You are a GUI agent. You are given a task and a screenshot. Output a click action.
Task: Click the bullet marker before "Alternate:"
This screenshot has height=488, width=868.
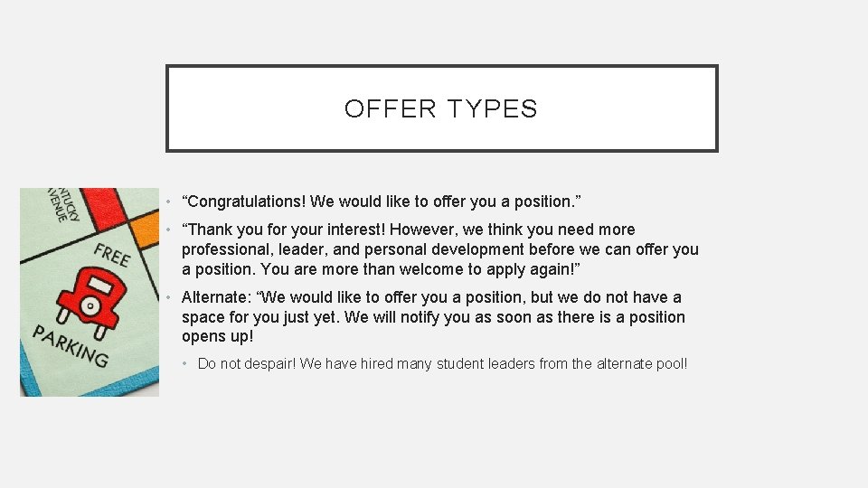coord(168,297)
